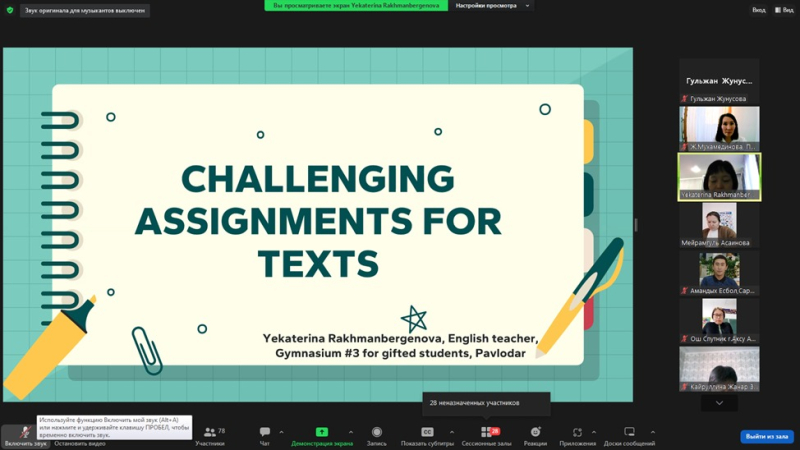Open the Вид view menu
This screenshot has width=800, height=450.
point(760,10)
